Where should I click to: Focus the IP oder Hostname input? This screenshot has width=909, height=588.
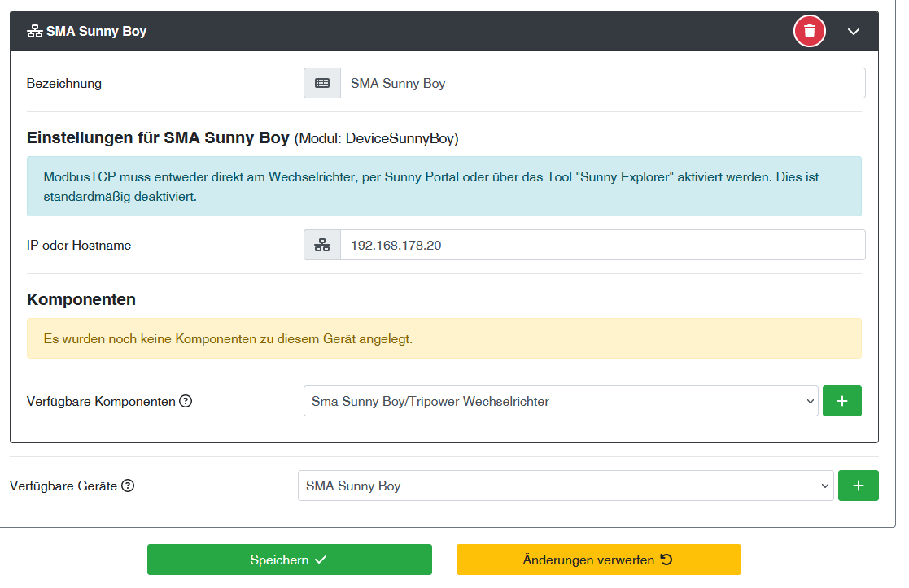[602, 245]
